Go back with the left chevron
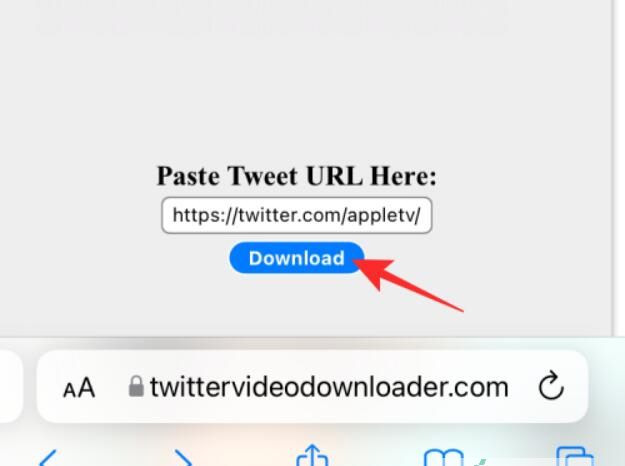 tap(48, 458)
